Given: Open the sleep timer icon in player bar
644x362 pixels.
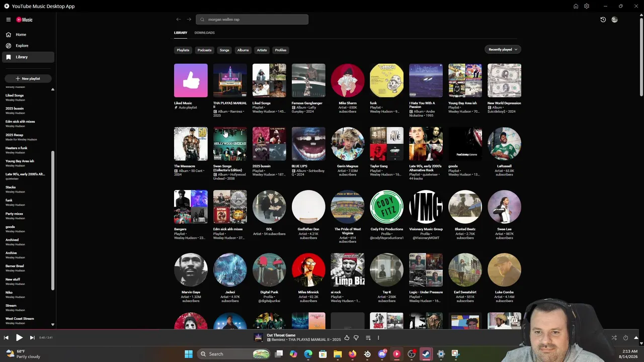Looking at the screenshot, I should 625,338.
